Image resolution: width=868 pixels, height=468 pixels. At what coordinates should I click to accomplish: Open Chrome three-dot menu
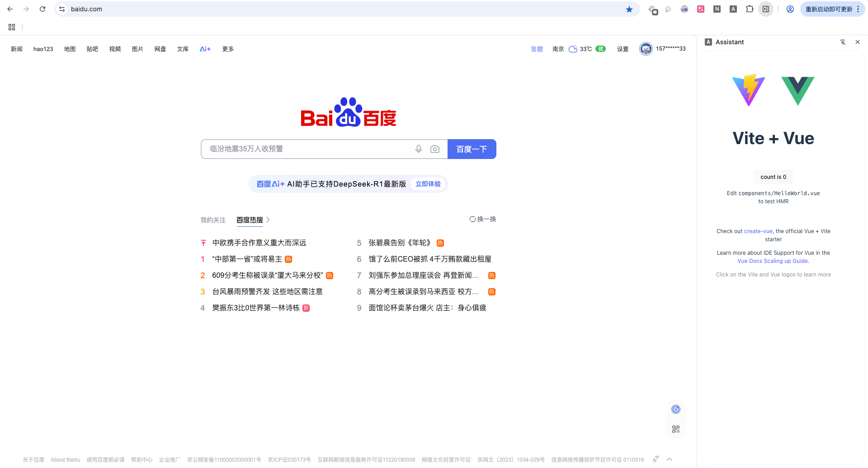point(858,9)
